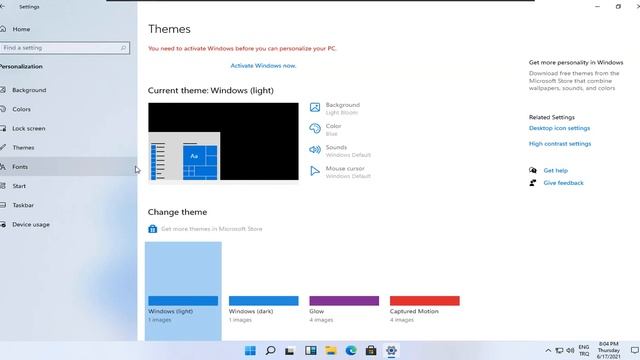Screen dimensions: 640x360
Task: Click the Get help chat icon
Action: point(533,170)
